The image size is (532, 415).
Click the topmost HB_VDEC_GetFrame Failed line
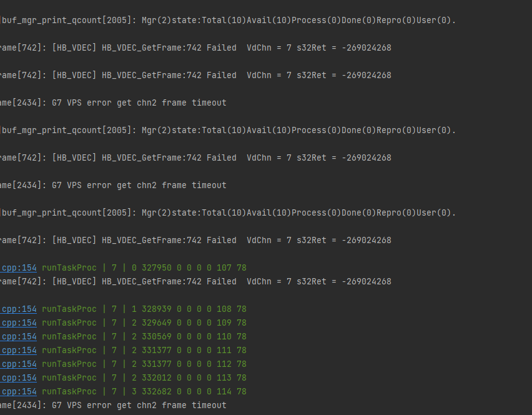coord(195,48)
